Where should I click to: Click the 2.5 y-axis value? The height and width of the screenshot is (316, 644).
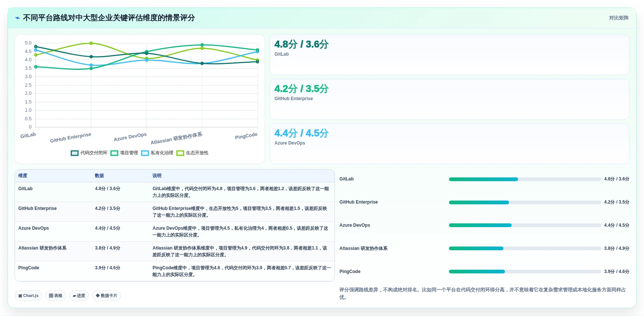point(28,85)
